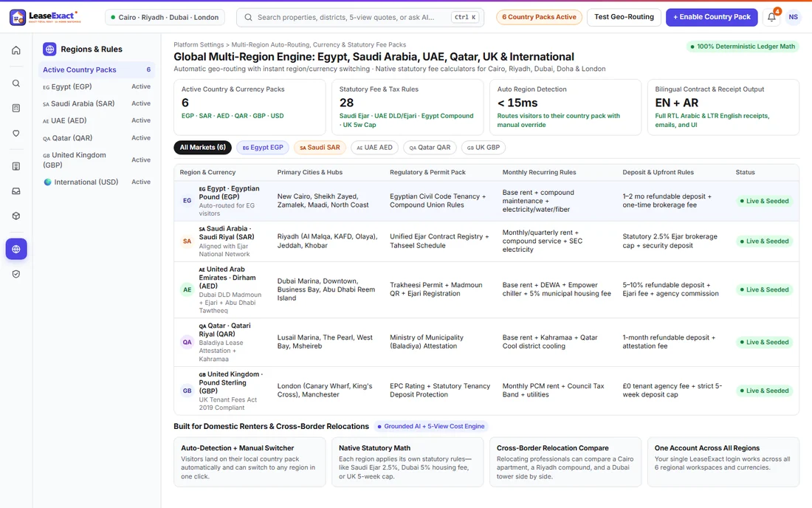Open the Cairo · Riyadh · Dubai · London selector

click(165, 17)
